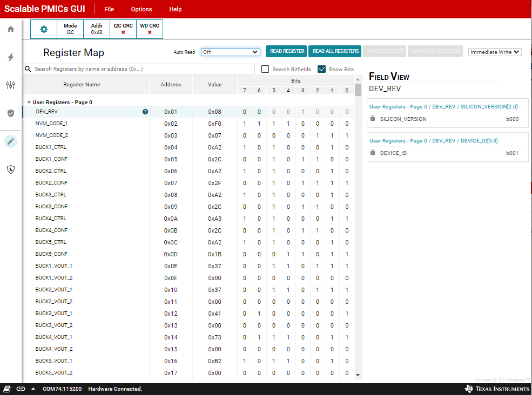This screenshot has width=532, height=395.
Task: Uncheck the Show Bits checkbox
Action: (322, 69)
